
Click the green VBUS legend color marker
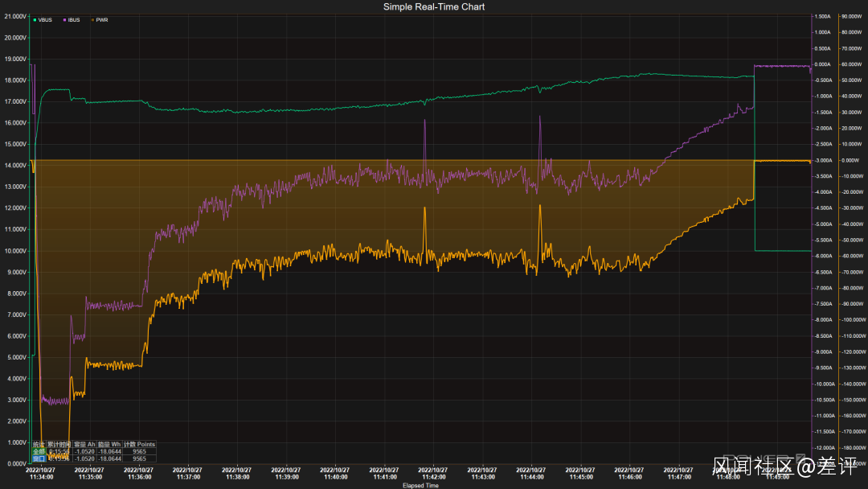pyautogui.click(x=35, y=20)
